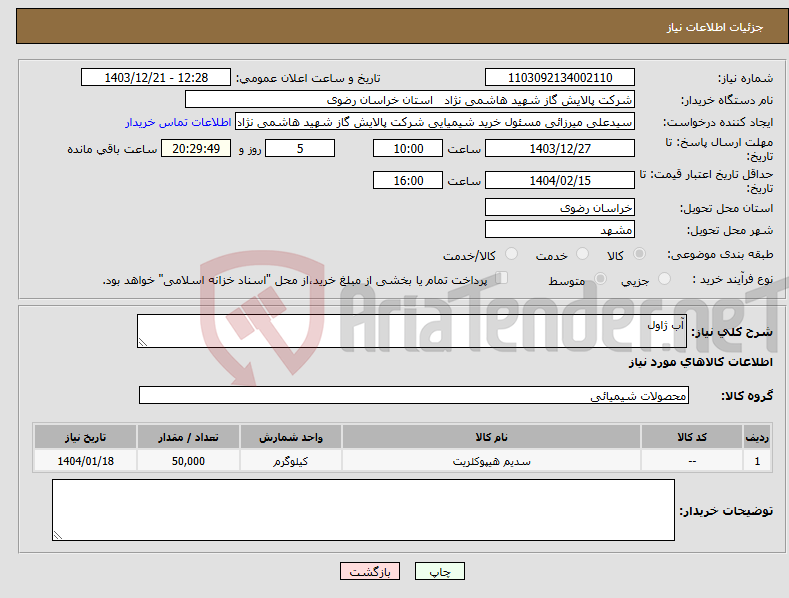Click the deadline time field 10:00
Viewport: 789px width, 598px height.
tap(408, 148)
